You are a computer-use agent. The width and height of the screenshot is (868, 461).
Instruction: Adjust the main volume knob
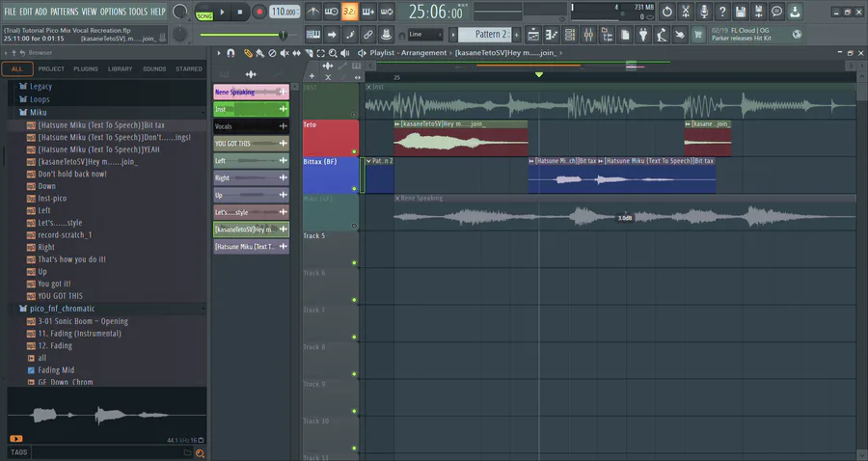pos(180,11)
